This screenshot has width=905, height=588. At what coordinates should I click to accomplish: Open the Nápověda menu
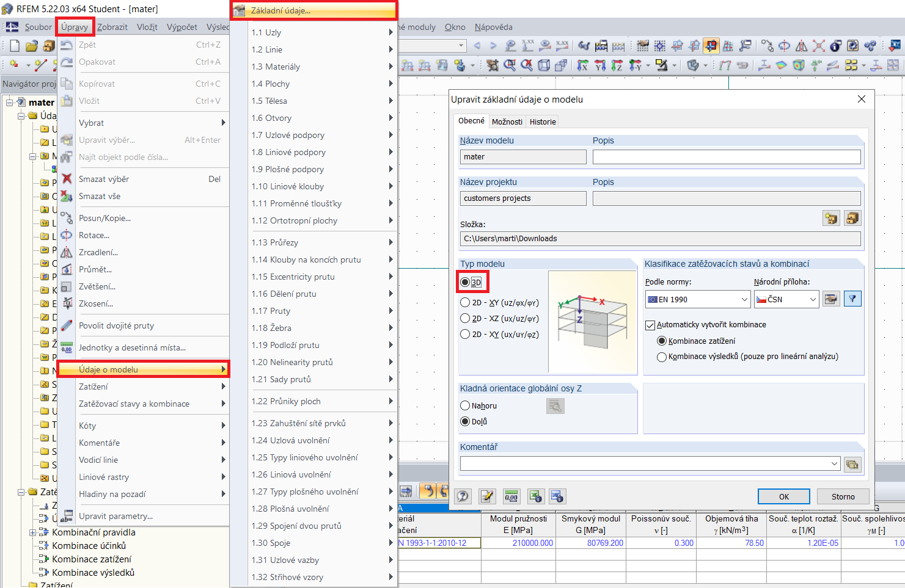tap(494, 27)
